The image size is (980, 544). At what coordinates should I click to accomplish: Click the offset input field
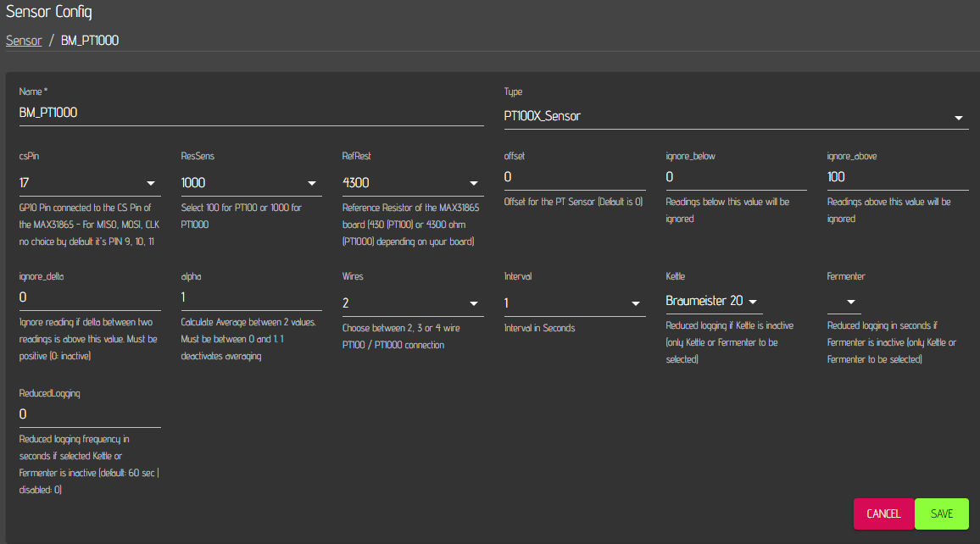pyautogui.click(x=575, y=177)
